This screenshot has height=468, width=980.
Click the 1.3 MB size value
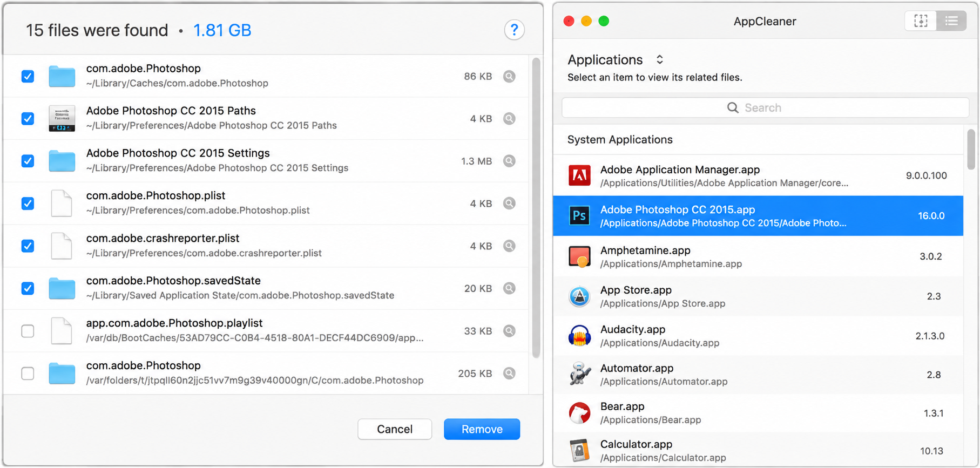476,161
